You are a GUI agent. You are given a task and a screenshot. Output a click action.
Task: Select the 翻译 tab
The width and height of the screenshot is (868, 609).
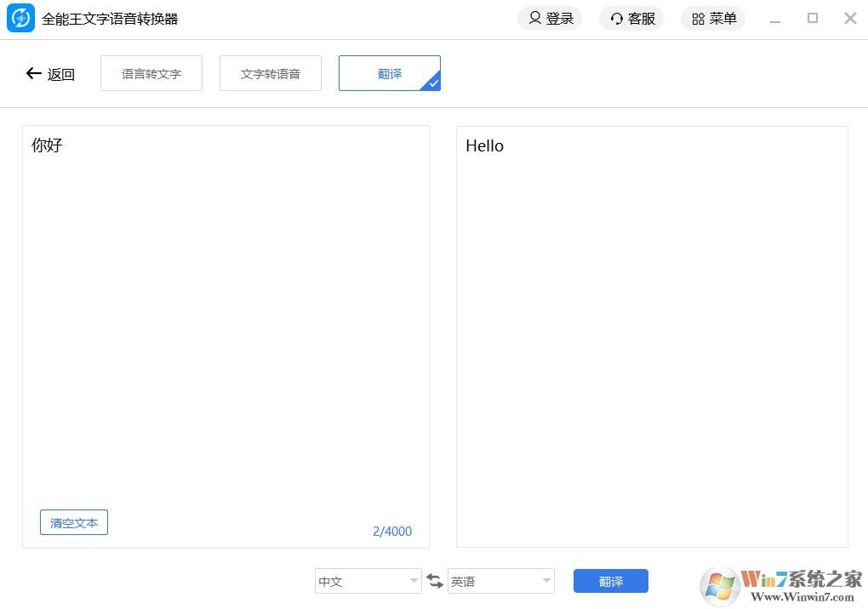coord(389,73)
